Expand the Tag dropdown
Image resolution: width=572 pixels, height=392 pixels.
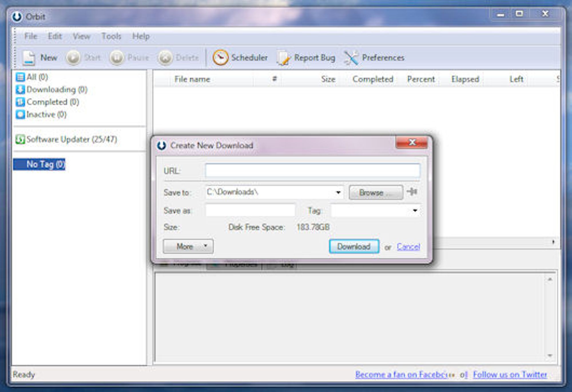[415, 211]
